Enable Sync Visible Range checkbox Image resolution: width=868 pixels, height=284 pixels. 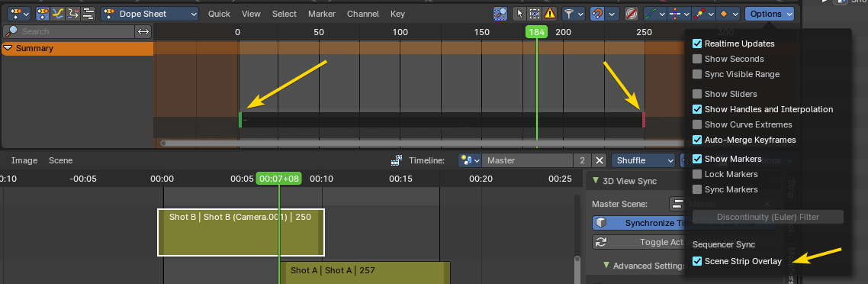(697, 74)
